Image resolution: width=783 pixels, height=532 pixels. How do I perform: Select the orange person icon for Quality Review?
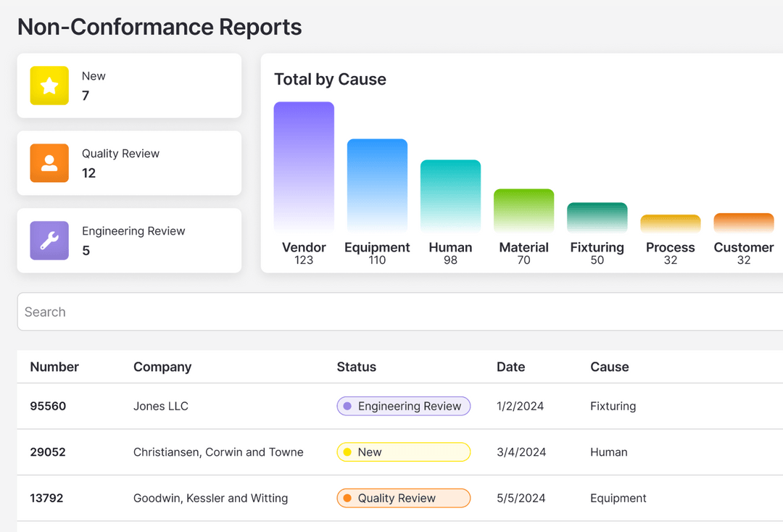(x=49, y=164)
